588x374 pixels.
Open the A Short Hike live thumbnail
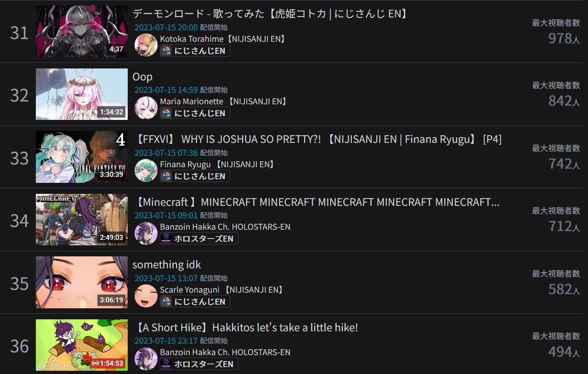pos(82,345)
